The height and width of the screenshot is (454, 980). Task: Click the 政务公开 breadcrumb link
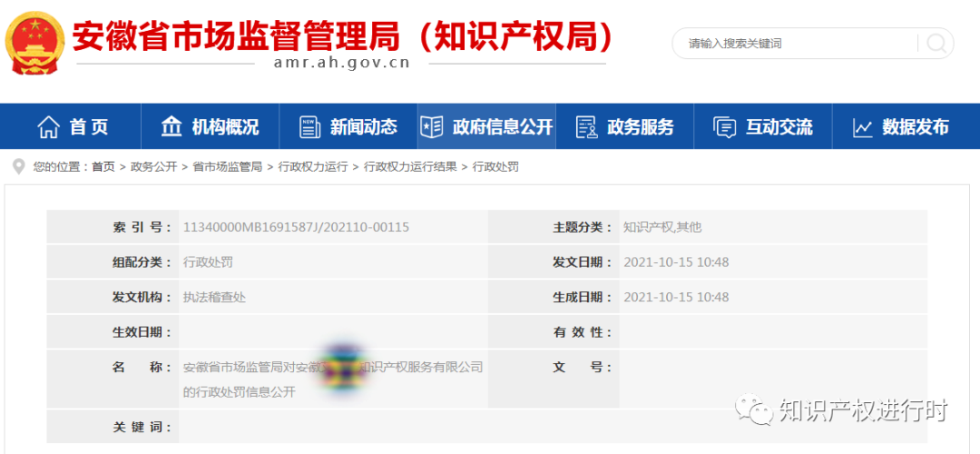pyautogui.click(x=153, y=167)
